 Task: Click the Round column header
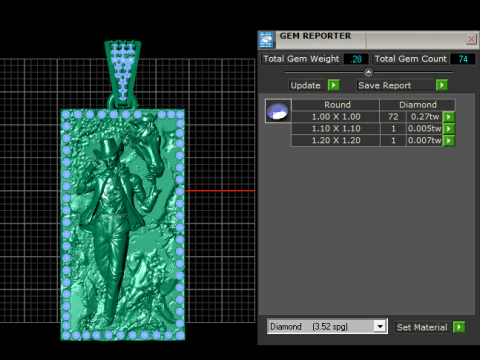click(336, 105)
